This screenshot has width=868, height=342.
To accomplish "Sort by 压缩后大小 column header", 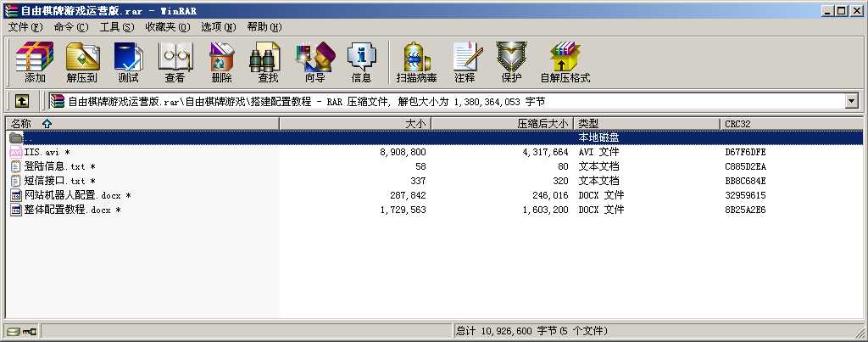I will point(502,124).
